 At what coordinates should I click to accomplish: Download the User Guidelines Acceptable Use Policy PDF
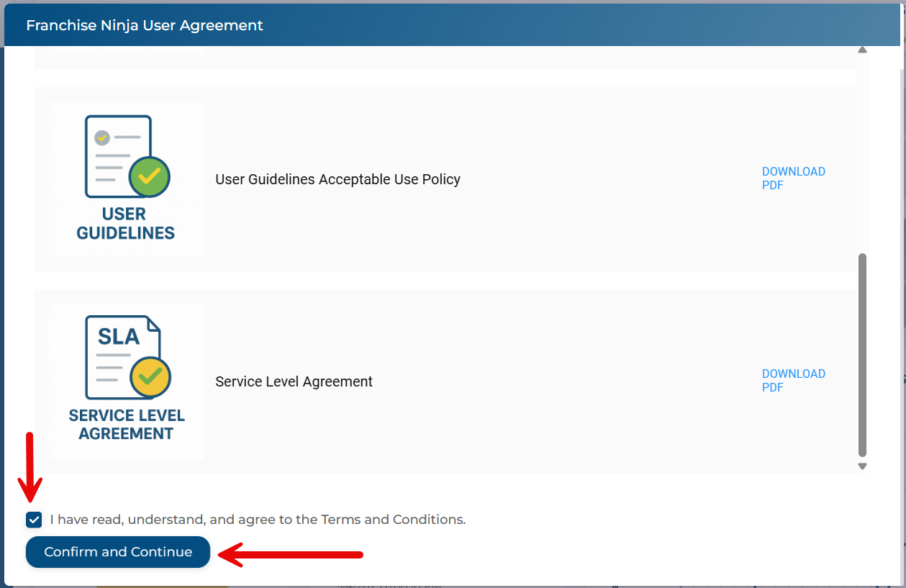click(793, 178)
